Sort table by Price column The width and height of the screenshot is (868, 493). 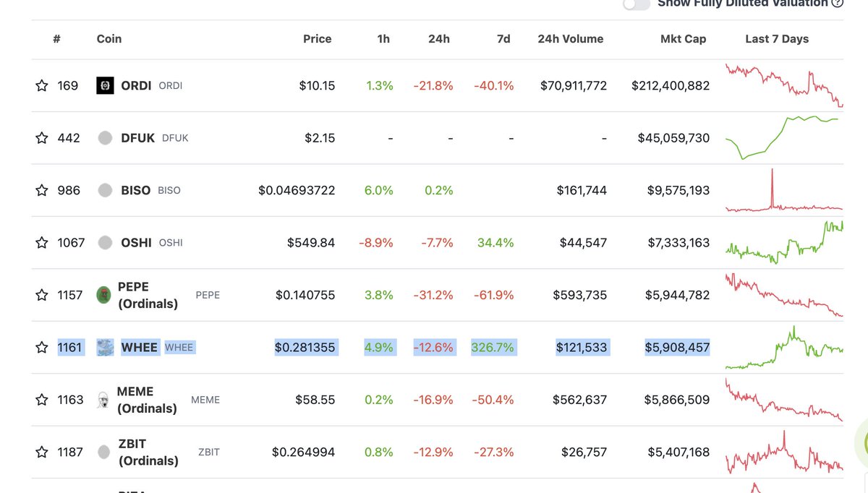pos(318,39)
